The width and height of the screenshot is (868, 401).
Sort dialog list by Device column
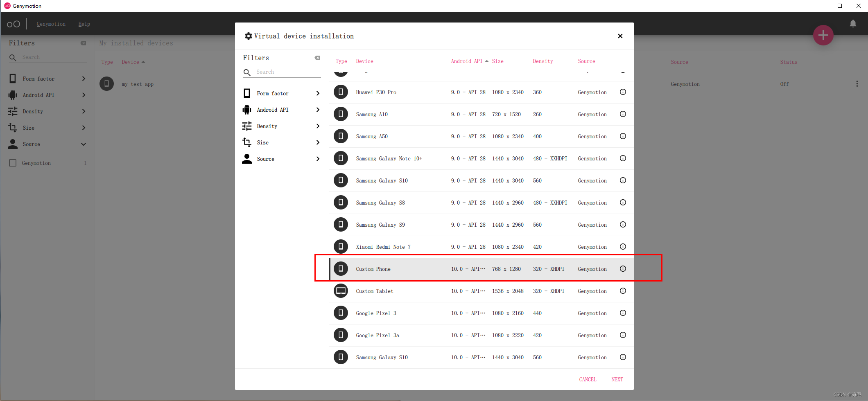(x=364, y=61)
